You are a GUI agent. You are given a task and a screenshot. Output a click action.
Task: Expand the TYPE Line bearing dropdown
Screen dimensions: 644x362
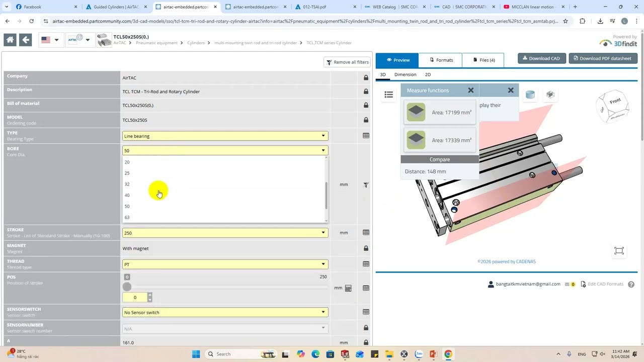tap(225, 136)
